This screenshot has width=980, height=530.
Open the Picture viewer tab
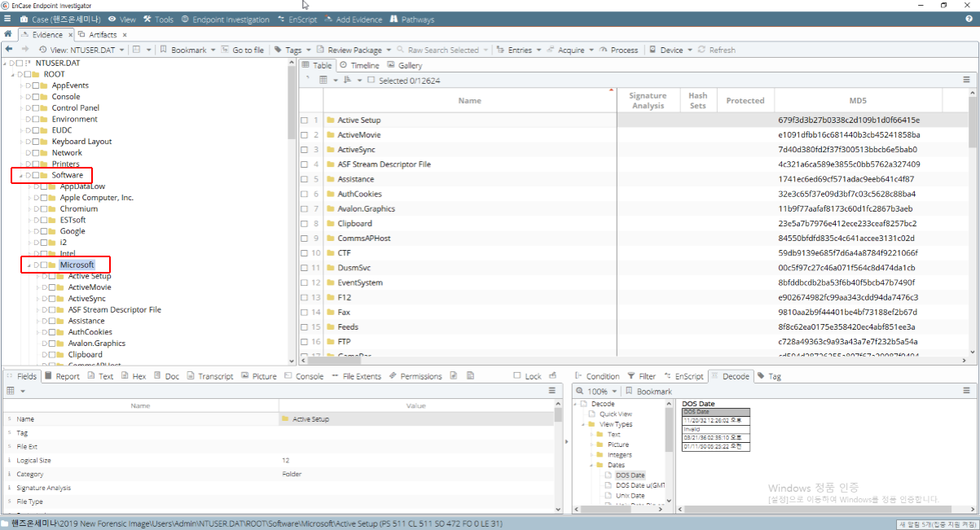(259, 376)
